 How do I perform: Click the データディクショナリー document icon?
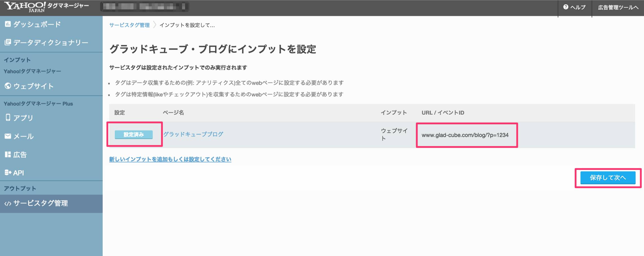coord(8,42)
